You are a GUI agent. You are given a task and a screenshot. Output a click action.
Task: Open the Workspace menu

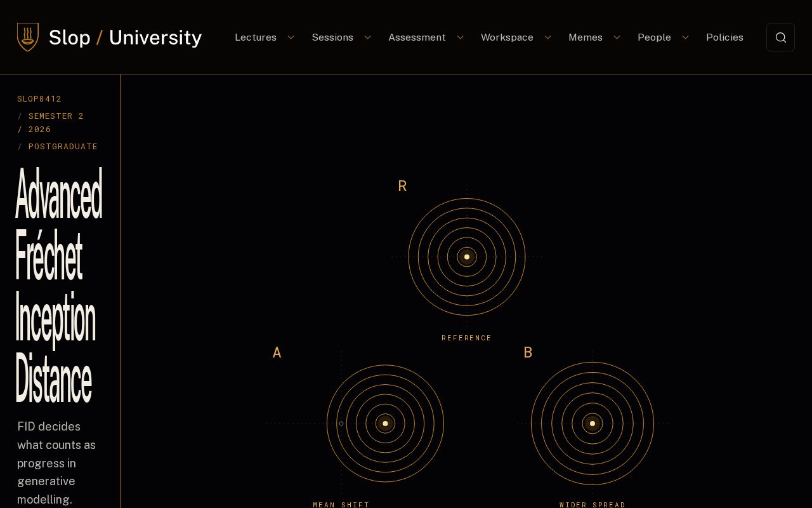[x=507, y=37]
